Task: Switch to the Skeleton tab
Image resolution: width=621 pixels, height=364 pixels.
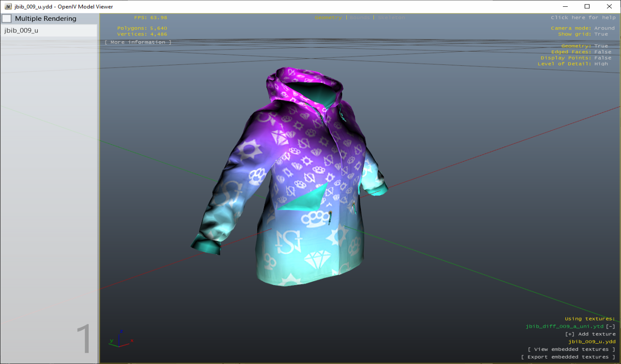Action: pos(390,17)
